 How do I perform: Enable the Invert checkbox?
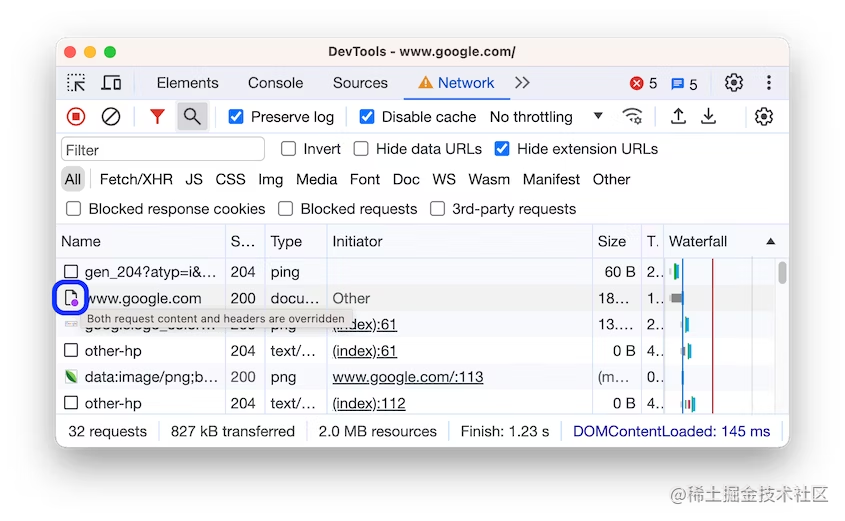(x=289, y=149)
